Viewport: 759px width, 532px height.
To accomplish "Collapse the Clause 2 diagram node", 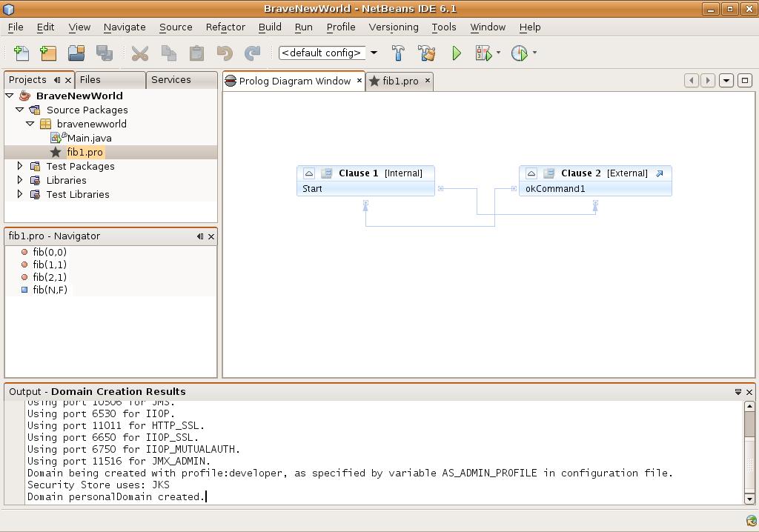I will [531, 173].
